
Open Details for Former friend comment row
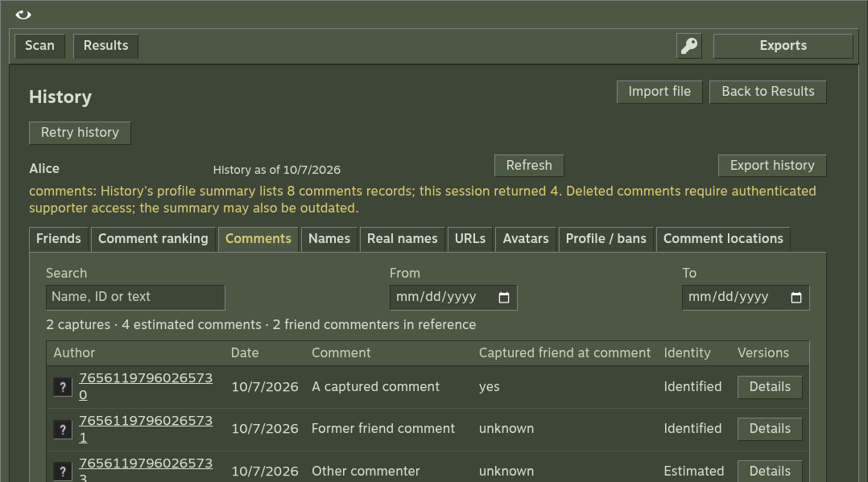pos(770,429)
